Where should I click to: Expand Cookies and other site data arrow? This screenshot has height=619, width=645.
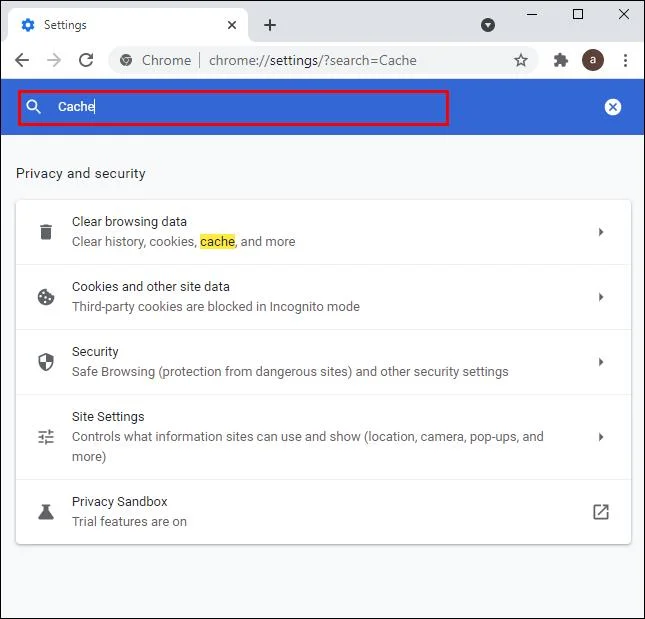click(601, 297)
